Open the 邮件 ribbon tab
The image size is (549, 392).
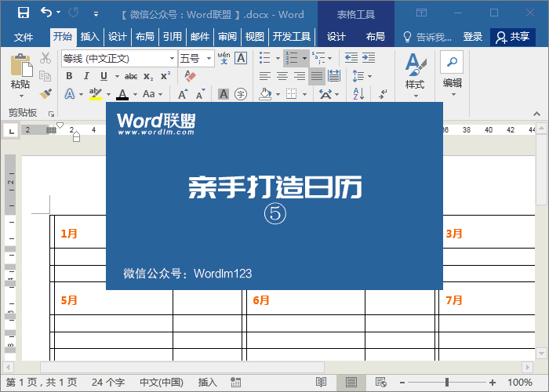[200, 36]
